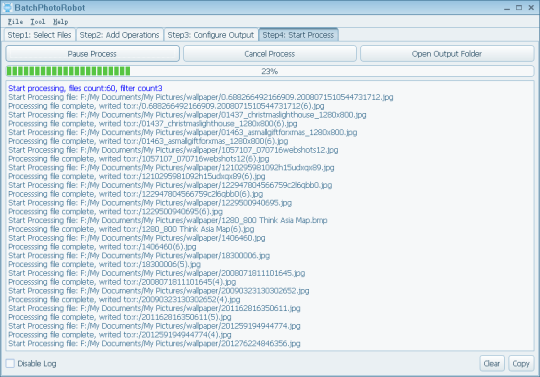The width and height of the screenshot is (540, 377).
Task: Select the 1210295981092h15udxqx89.jpg start line
Action: coord(171,167)
